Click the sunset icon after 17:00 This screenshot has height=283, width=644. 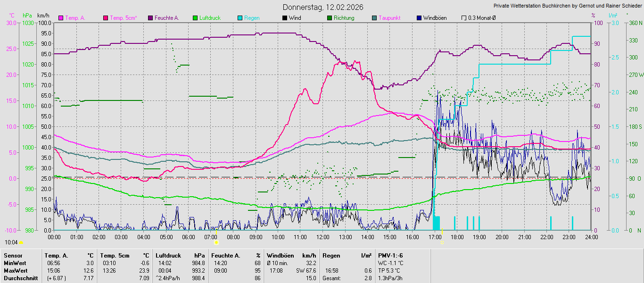pos(443,242)
